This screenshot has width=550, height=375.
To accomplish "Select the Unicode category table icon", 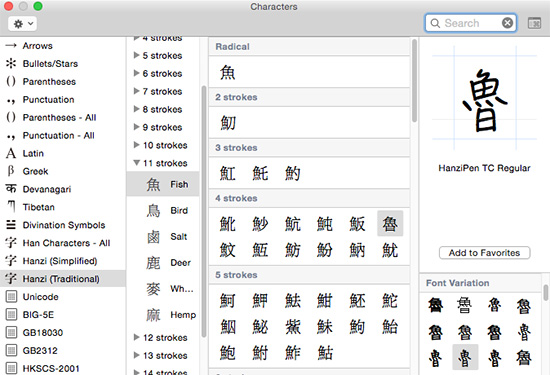I will pos(11,297).
